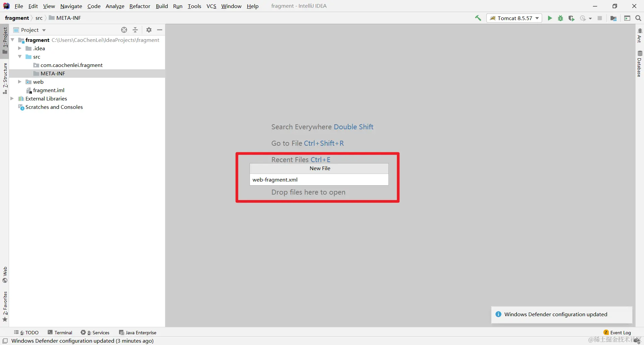Click the Windows Defender configuration notification
The width and height of the screenshot is (644, 345).
click(x=561, y=315)
